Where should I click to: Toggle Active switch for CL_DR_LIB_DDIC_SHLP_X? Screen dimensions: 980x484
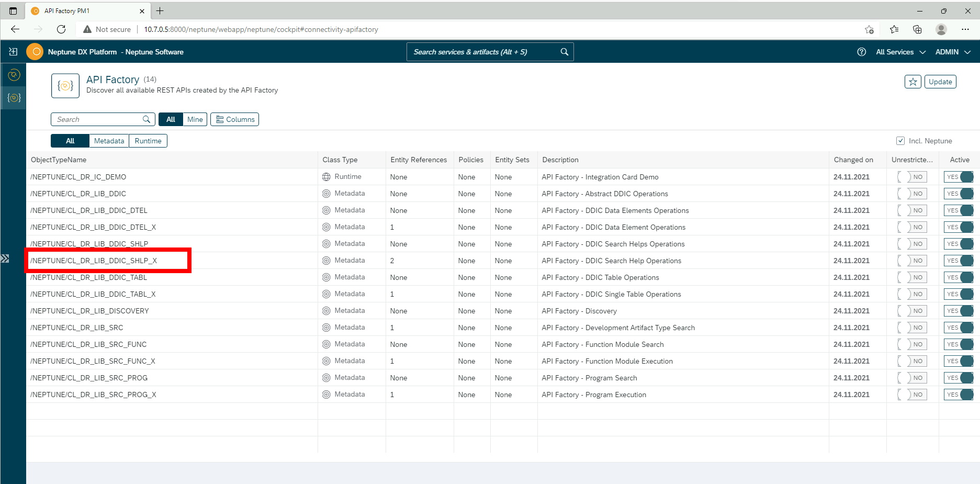pyautogui.click(x=959, y=261)
